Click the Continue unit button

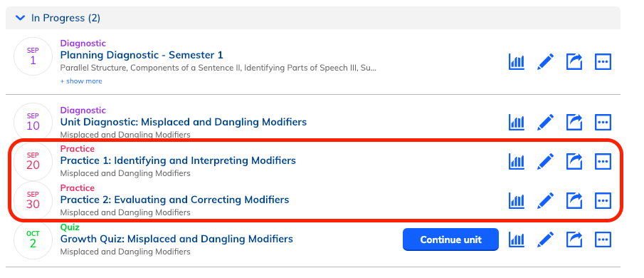click(x=450, y=240)
